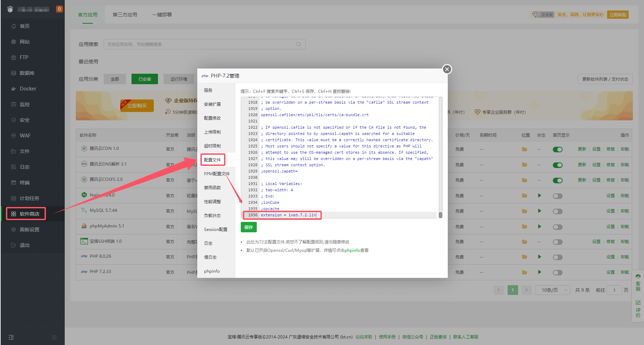Toggle 首页显示 for Nginx row
Screen dimensions: 644x345
558,196
